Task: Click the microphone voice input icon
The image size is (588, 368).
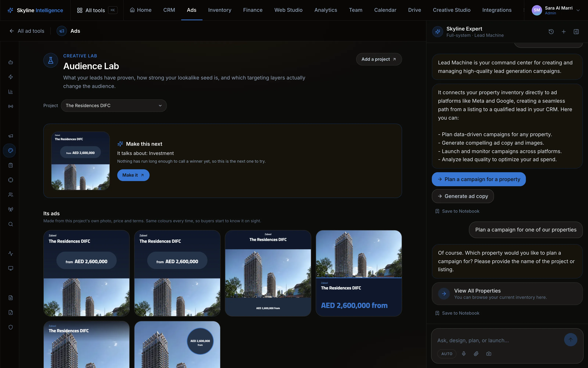Action: click(x=464, y=354)
